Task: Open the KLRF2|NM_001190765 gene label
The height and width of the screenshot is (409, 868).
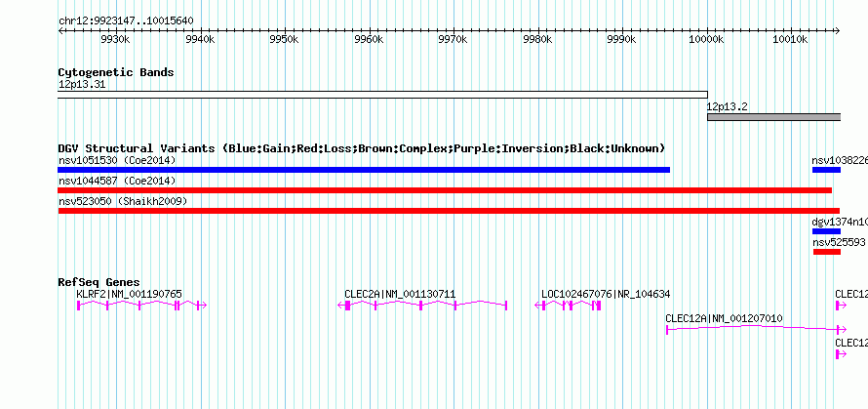Action: tap(129, 294)
